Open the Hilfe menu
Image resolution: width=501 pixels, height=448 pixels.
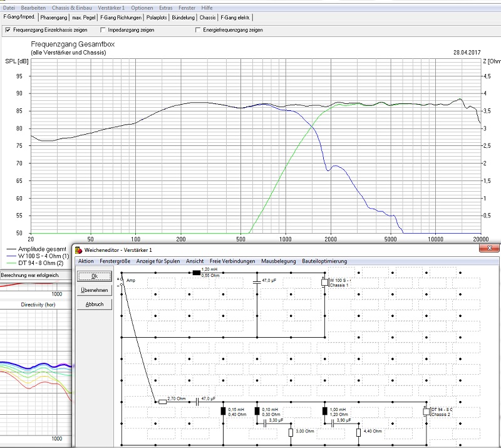point(207,8)
